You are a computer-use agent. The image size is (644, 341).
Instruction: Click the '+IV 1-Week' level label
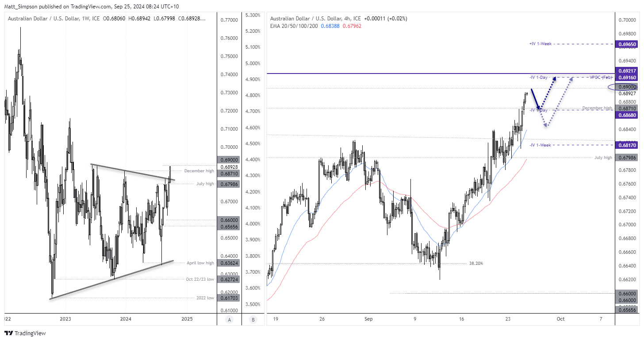540,44
